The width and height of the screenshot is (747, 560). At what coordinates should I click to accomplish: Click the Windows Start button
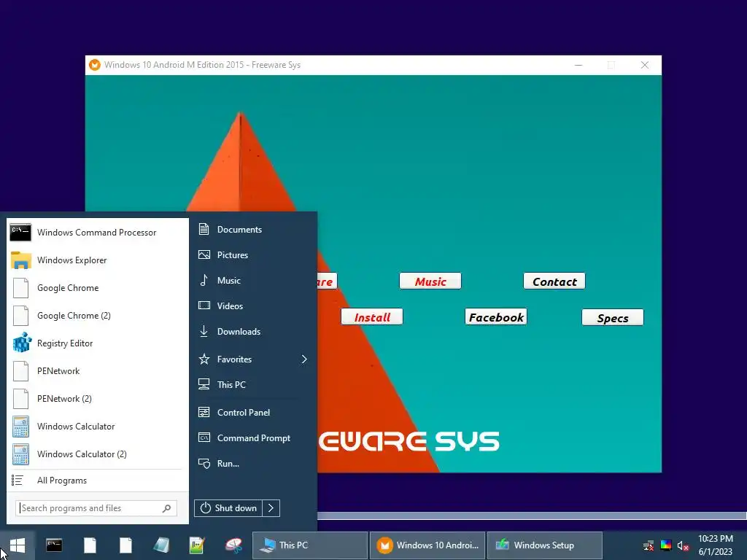(18, 545)
